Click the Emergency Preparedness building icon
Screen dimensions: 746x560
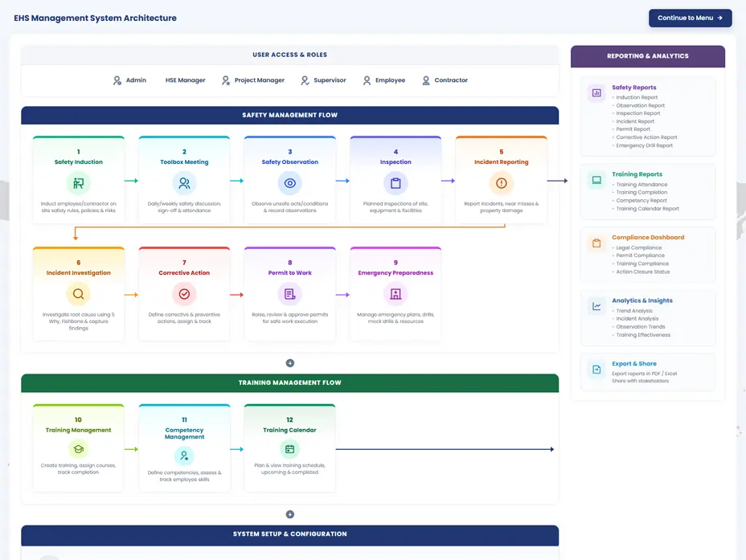pyautogui.click(x=396, y=294)
